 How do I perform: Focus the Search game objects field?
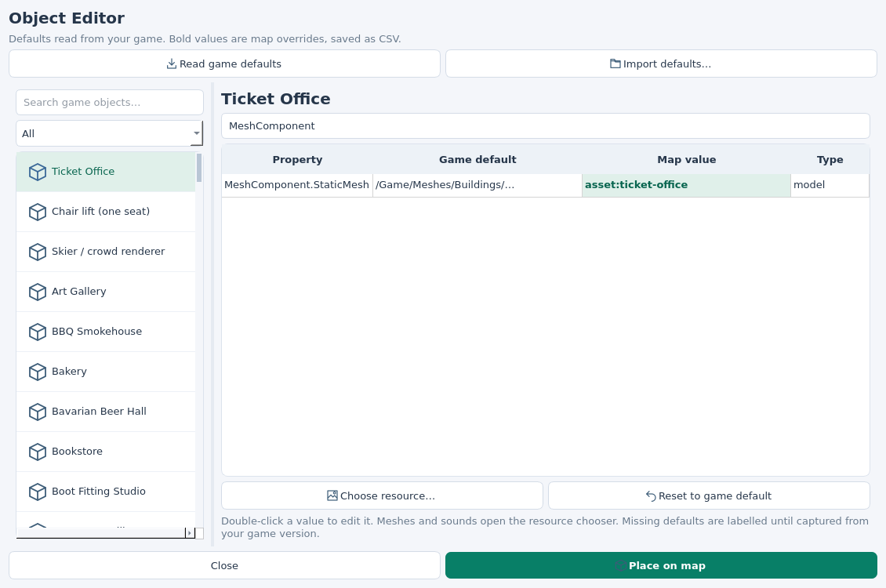110,102
